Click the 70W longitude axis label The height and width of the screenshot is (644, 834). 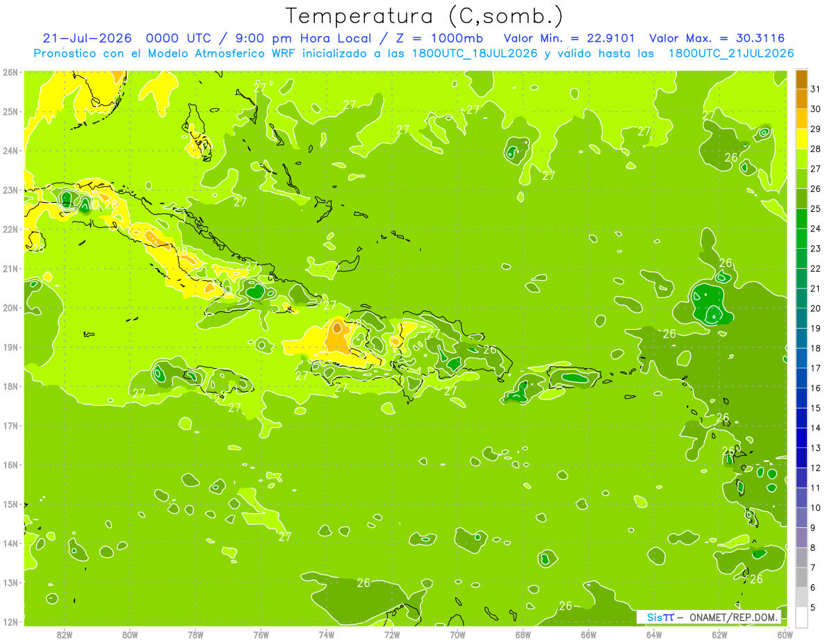point(457,634)
